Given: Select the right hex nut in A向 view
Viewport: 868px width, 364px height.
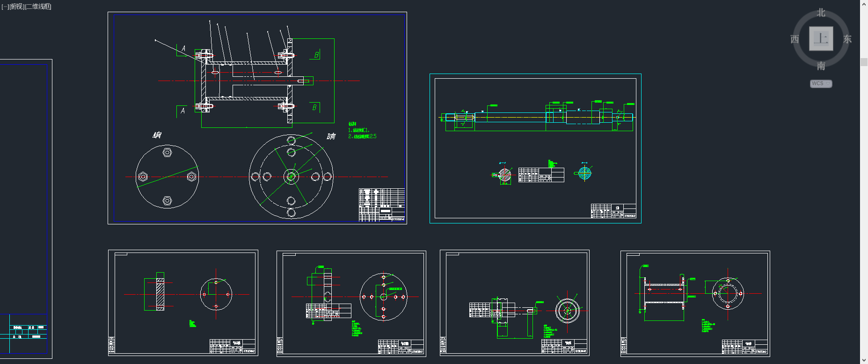Looking at the screenshot, I should 191,177.
